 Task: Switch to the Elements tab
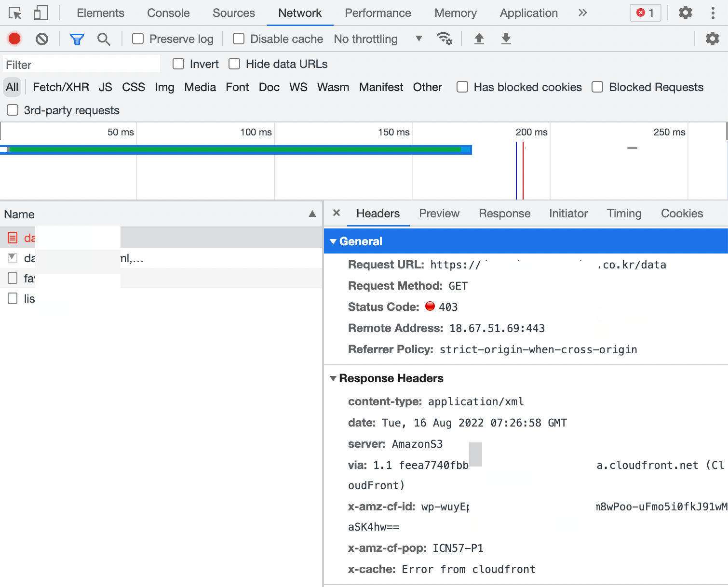pyautogui.click(x=100, y=13)
